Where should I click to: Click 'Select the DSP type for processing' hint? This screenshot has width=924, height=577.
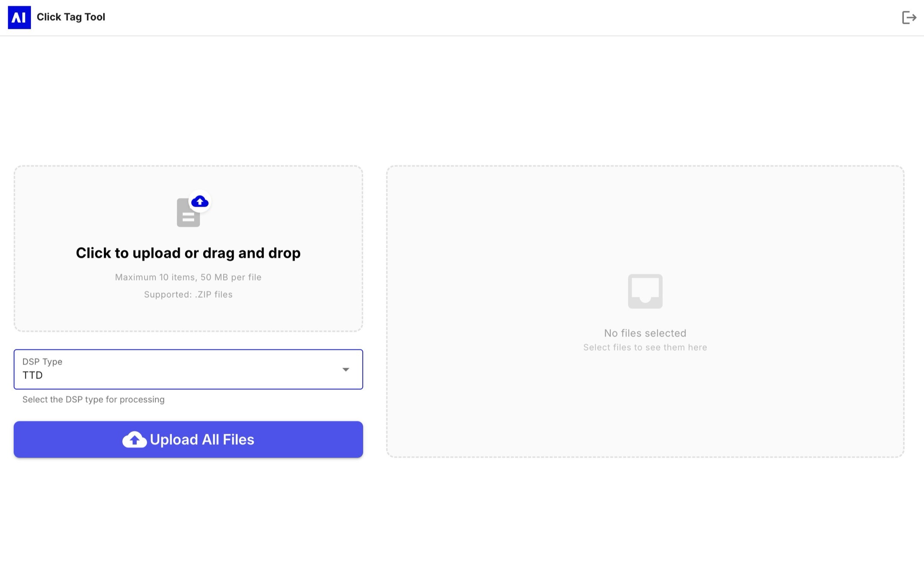click(93, 399)
